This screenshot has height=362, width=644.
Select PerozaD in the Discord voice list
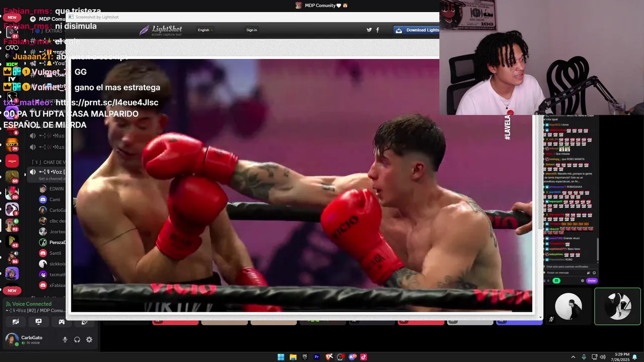click(52, 242)
